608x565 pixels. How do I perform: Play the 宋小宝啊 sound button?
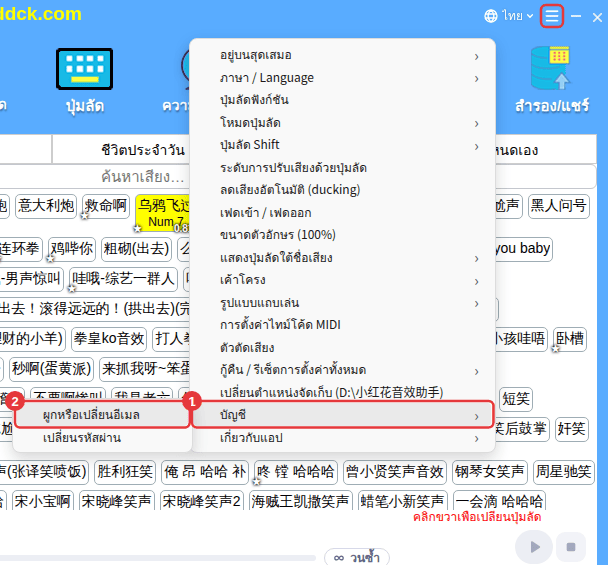(43, 501)
